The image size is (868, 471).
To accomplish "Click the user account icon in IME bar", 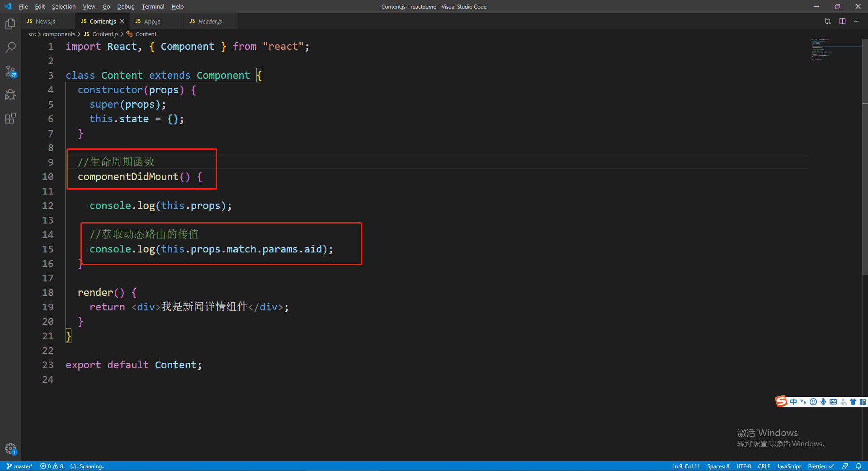I will point(843,402).
